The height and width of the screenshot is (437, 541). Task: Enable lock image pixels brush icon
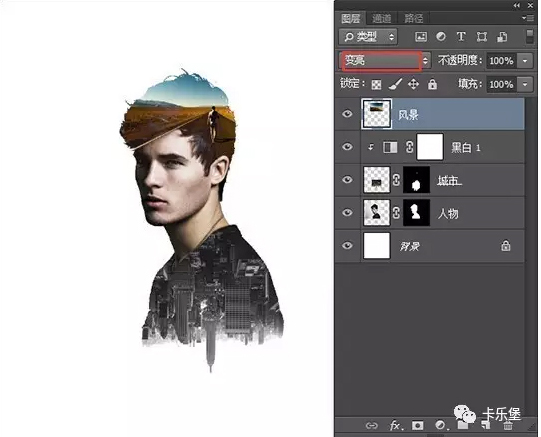tap(395, 84)
